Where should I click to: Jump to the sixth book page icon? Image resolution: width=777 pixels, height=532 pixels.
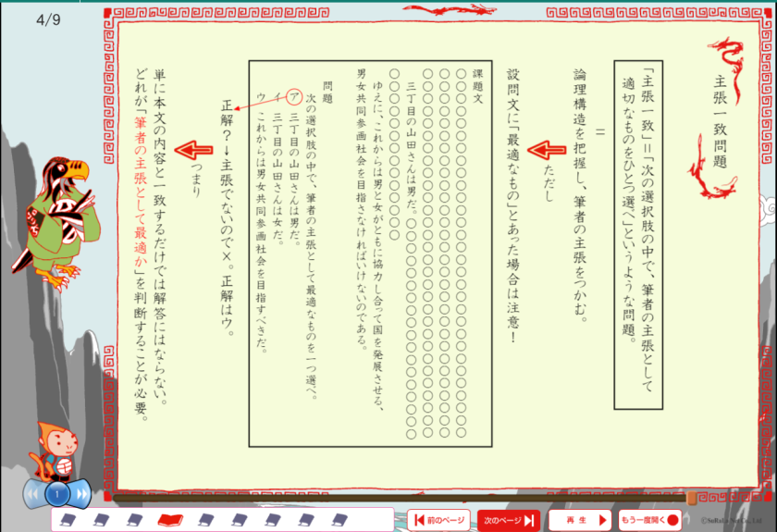point(239,520)
